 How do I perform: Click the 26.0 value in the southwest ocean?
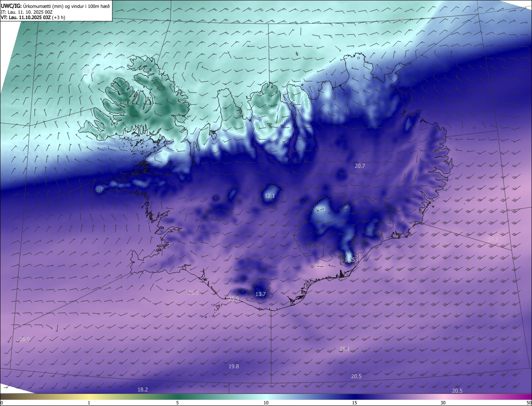pyautogui.click(x=25, y=340)
